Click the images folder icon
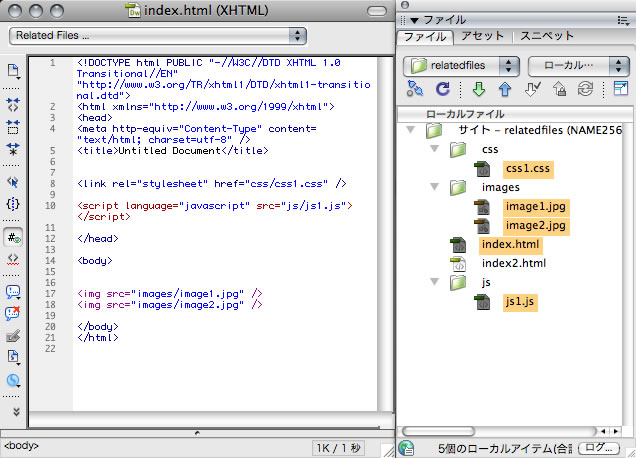Screen dimensions: 636x458 click(458, 187)
